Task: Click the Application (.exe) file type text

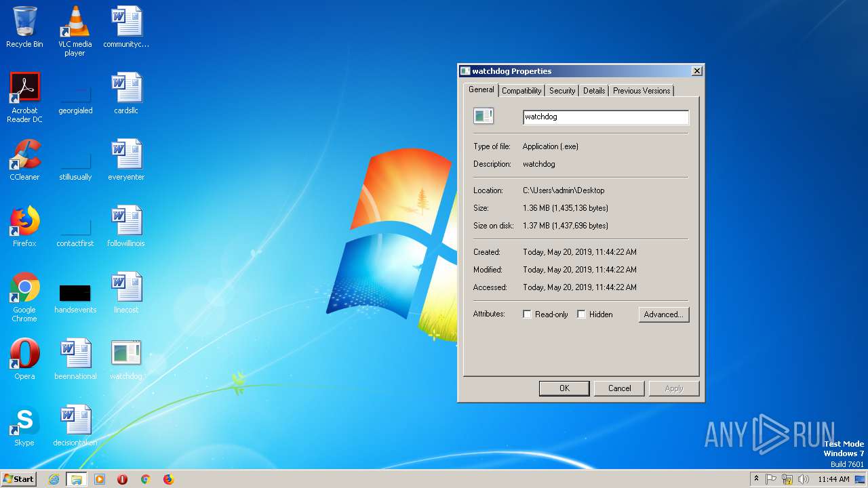Action: (x=551, y=146)
